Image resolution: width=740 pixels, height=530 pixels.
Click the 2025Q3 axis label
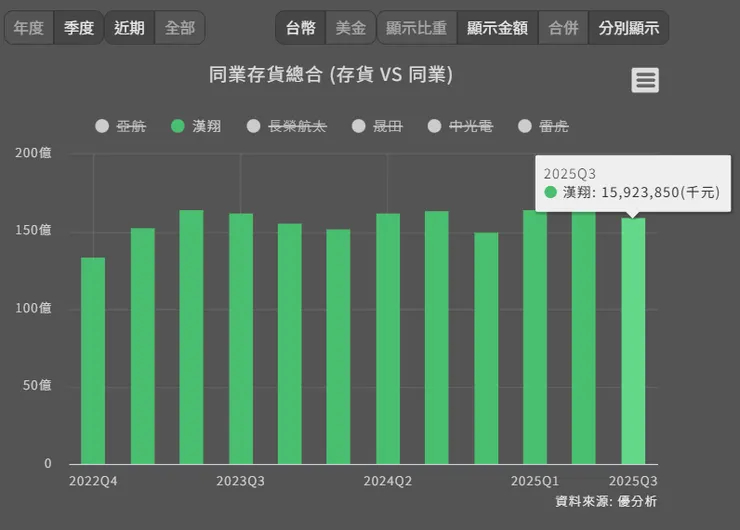tap(633, 481)
